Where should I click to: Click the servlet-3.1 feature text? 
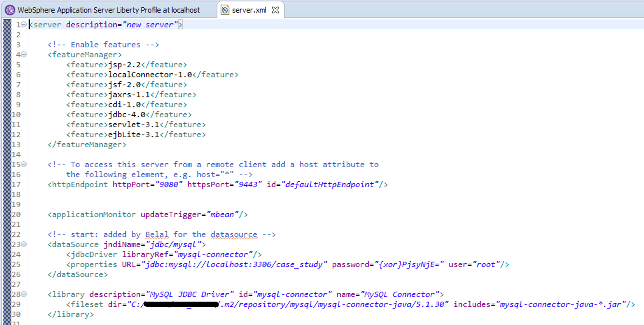133,125
